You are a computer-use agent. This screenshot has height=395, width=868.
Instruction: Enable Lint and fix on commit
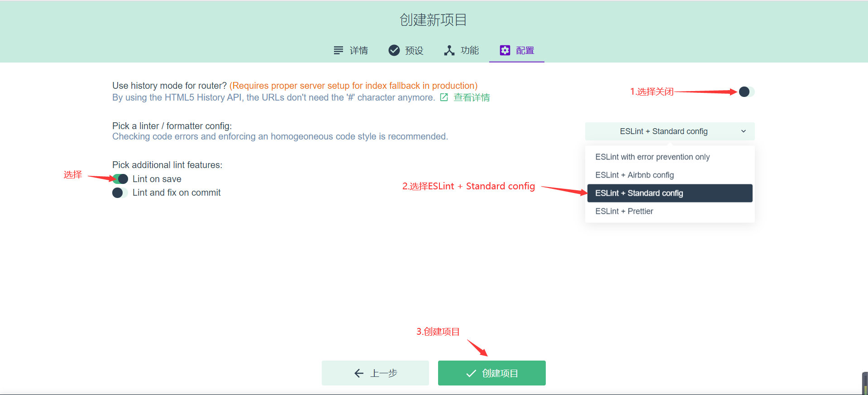click(120, 193)
